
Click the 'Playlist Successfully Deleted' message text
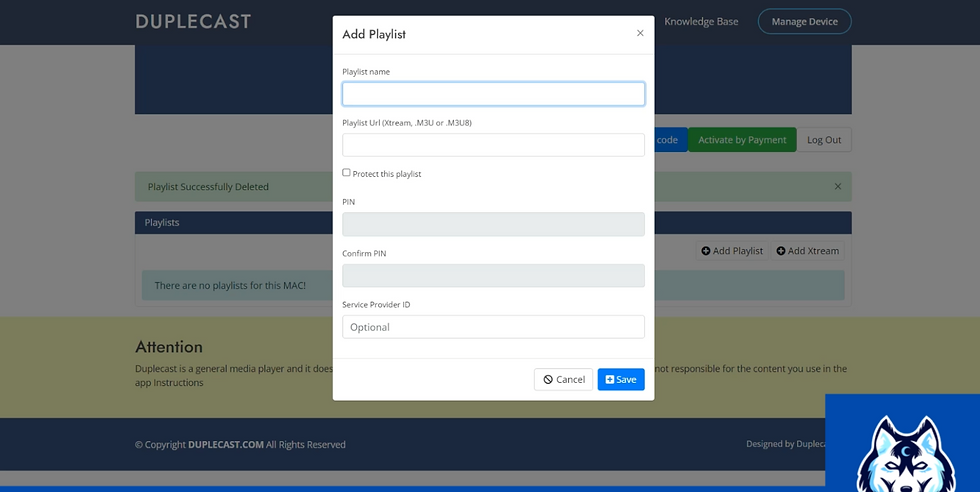tap(208, 187)
